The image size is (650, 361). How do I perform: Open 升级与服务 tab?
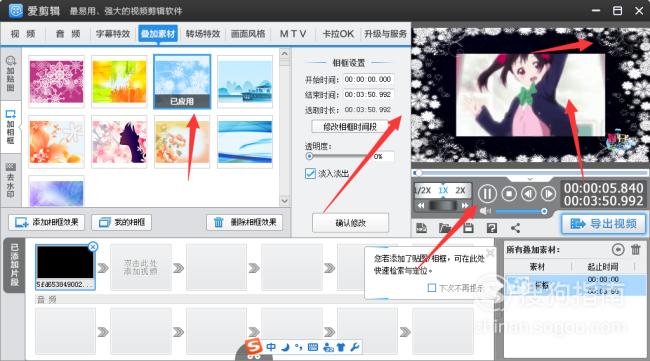click(x=386, y=34)
